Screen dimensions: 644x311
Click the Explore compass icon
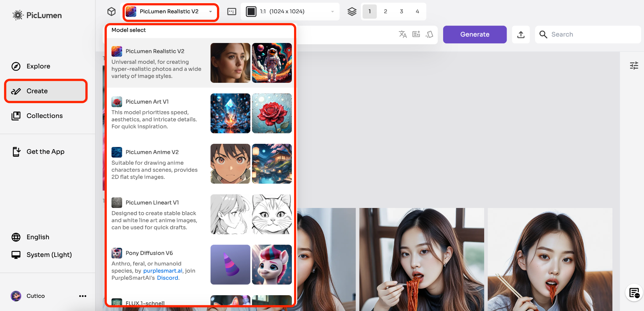tap(16, 66)
